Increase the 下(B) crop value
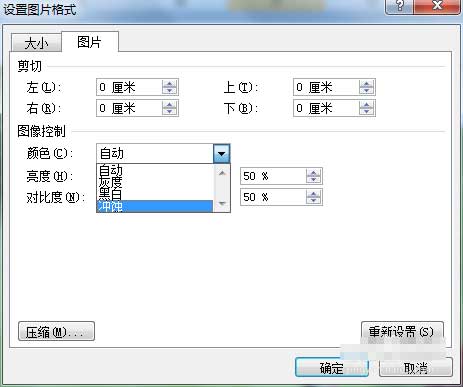This screenshot has height=387, width=463. [367, 104]
